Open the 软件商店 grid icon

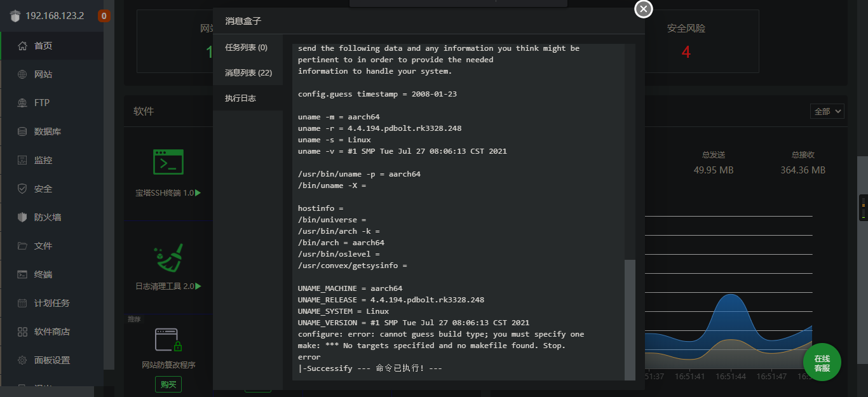click(x=22, y=332)
